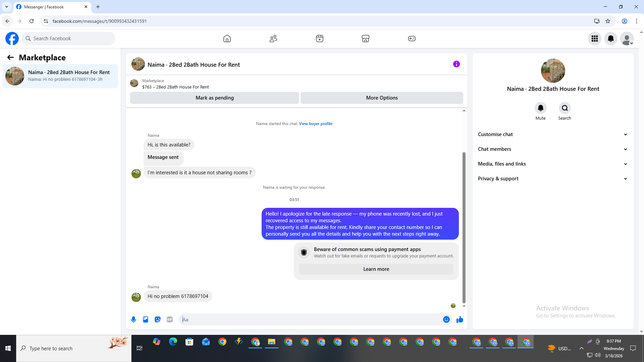This screenshot has width=644, height=362.
Task: Click the chat vertical scrollbar
Action: (464, 228)
